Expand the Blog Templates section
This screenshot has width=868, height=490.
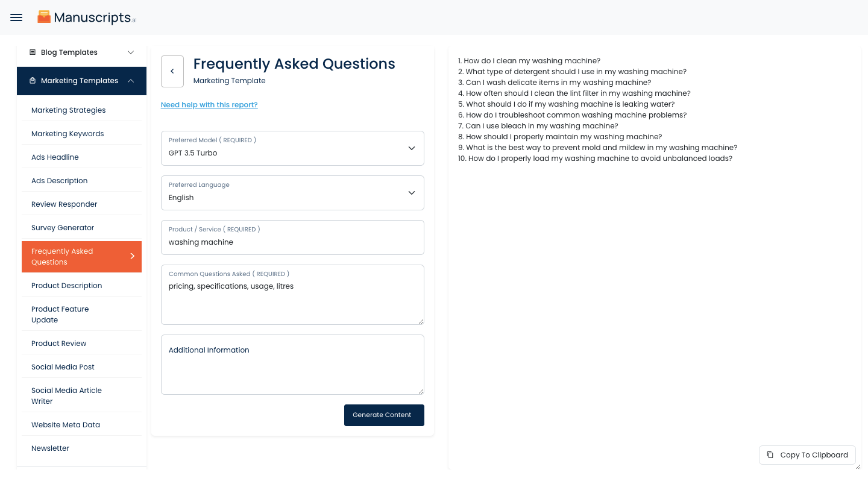(131, 52)
